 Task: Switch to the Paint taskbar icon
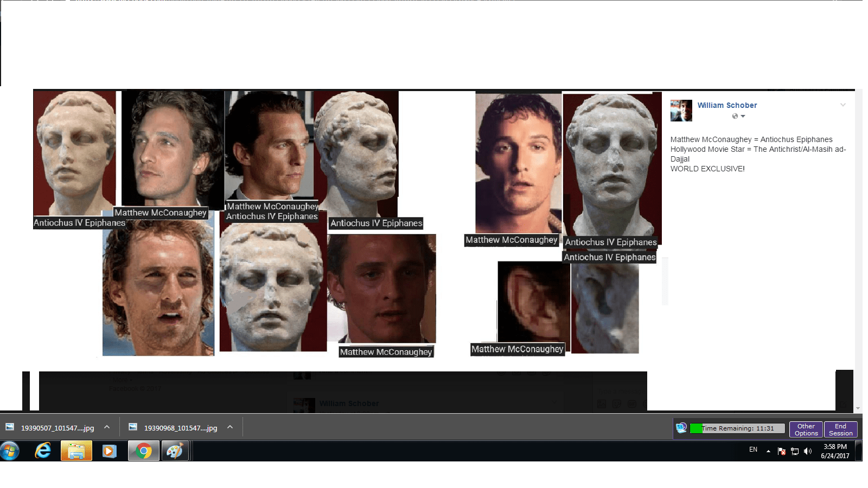pyautogui.click(x=175, y=451)
